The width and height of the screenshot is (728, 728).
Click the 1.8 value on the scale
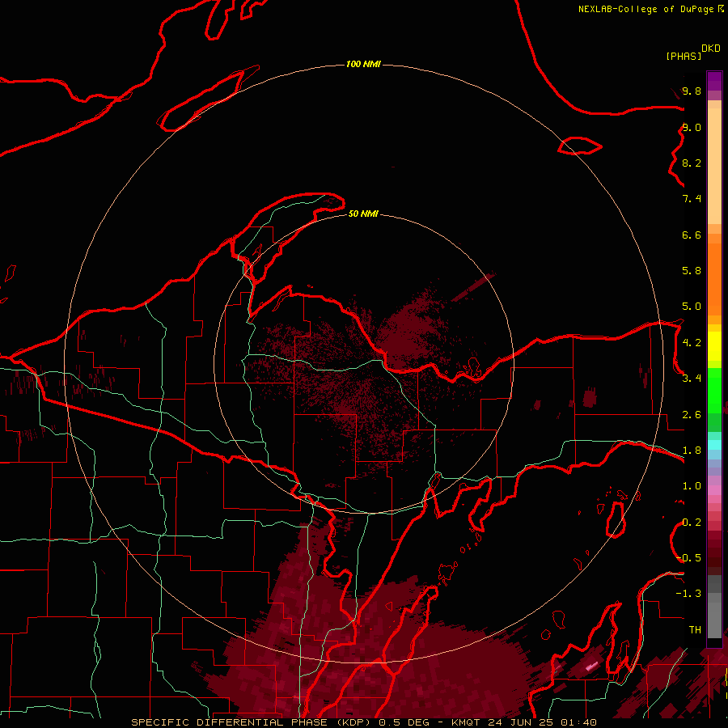[692, 450]
